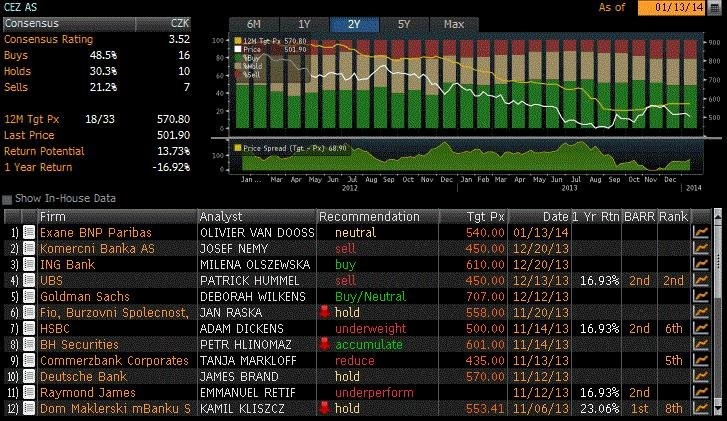
Task: Select Commerzbank Corporates reduce recommendation
Action: coord(355,360)
